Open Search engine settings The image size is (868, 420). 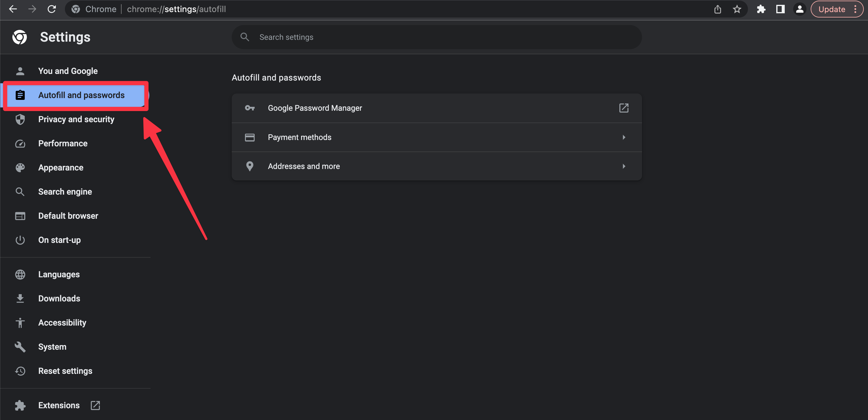click(x=65, y=192)
